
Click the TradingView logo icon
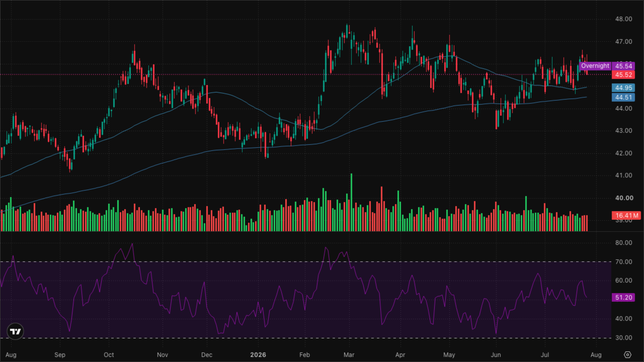[x=15, y=331]
